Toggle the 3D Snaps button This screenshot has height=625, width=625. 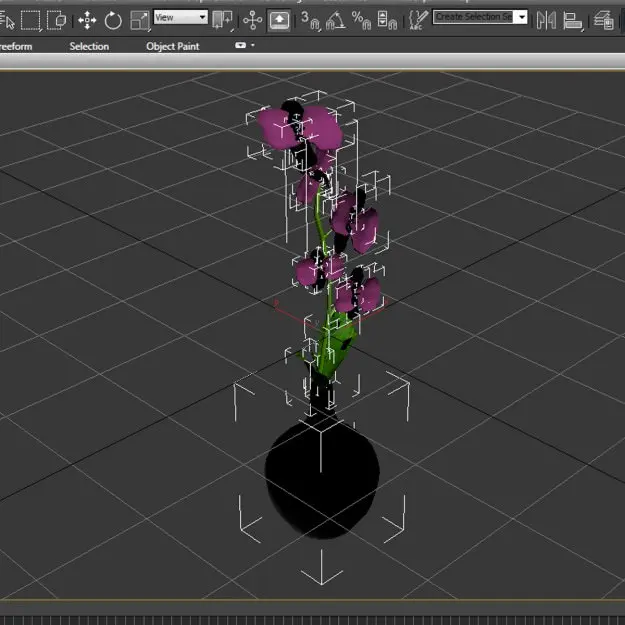(x=311, y=20)
